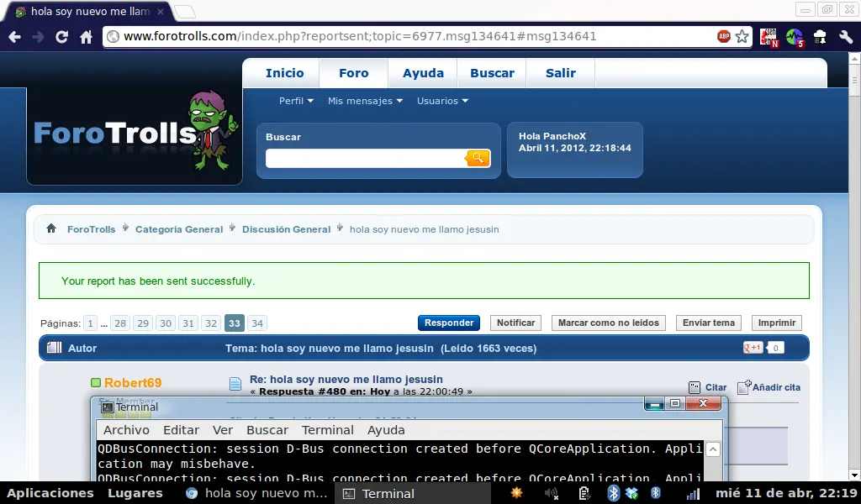
Task: Click Marcar como no leídos button
Action: click(609, 323)
